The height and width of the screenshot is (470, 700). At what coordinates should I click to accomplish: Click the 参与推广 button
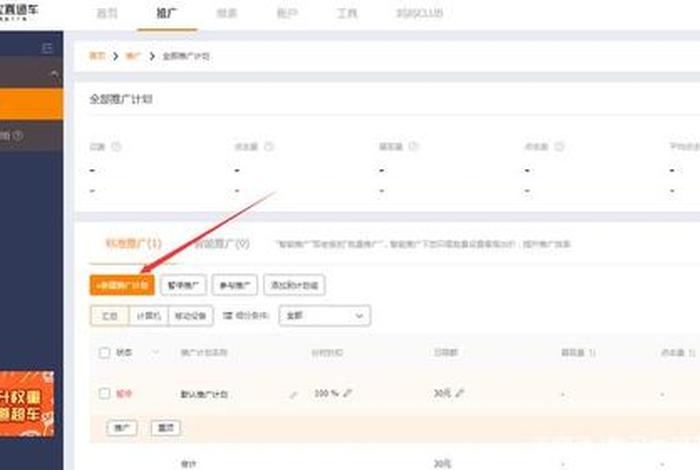pyautogui.click(x=235, y=285)
